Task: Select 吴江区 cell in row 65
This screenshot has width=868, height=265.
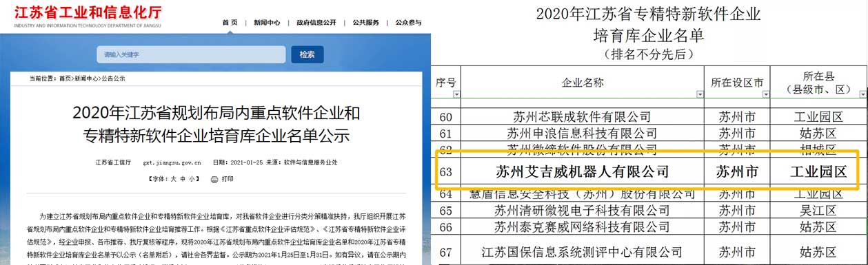Action: (x=818, y=210)
